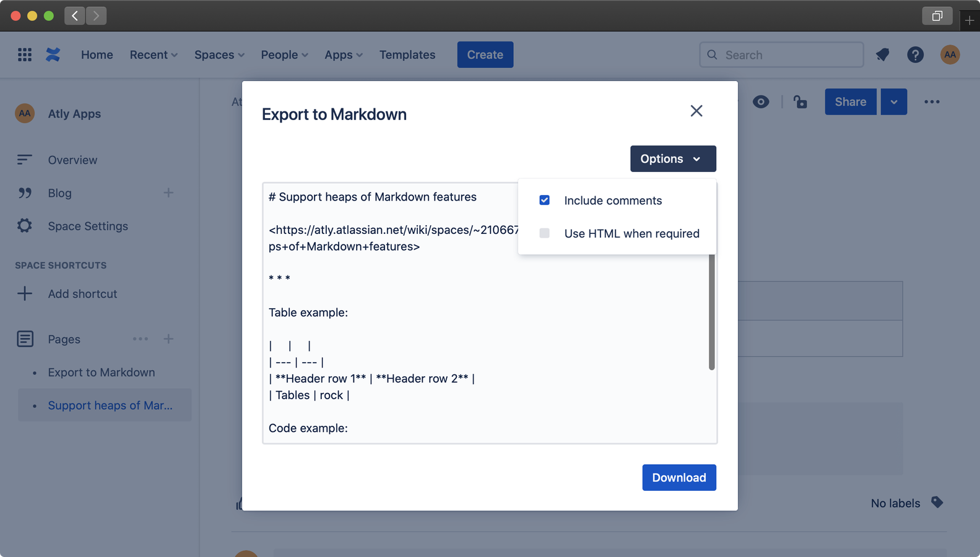Open the app switcher grid icon
This screenshot has width=980, height=557.
[x=25, y=54]
